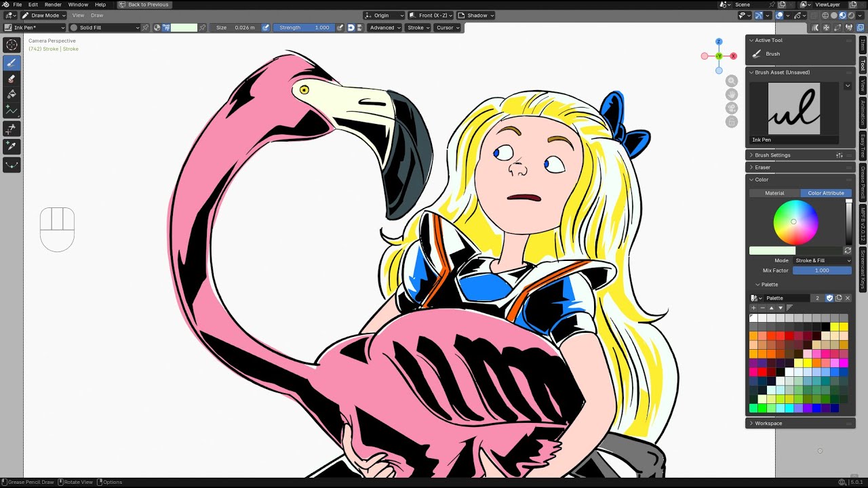Open the Front (X-Z) drawing plane dropdown
The width and height of the screenshot is (868, 488).
tap(431, 16)
